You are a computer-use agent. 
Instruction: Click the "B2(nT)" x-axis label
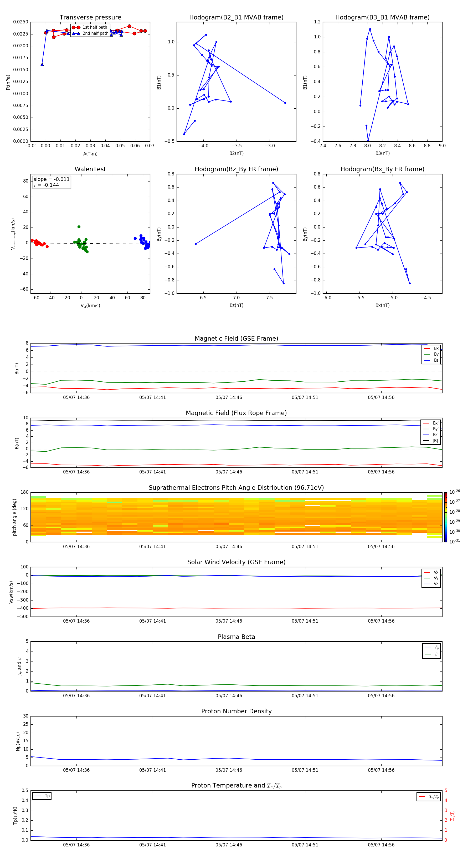coord(236,153)
